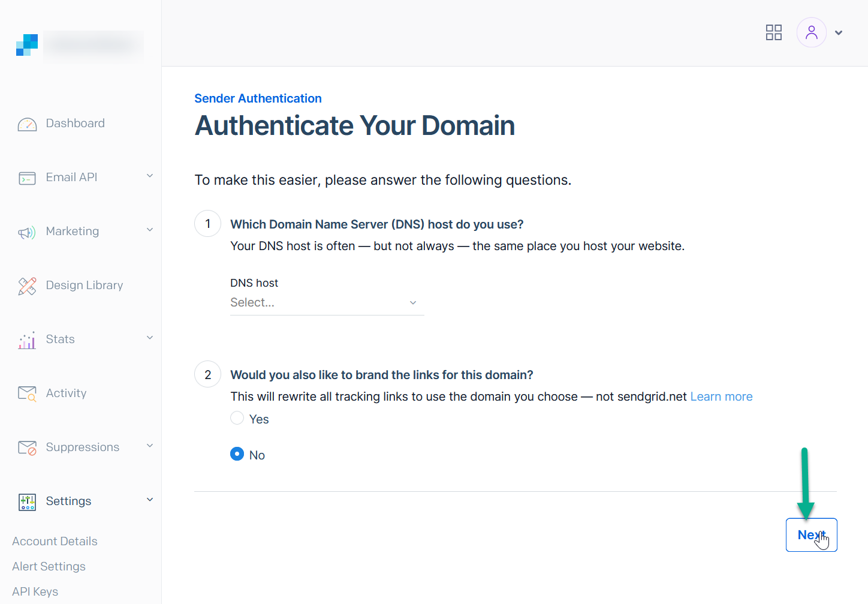Expand the Suppressions menu chevron
Image resolution: width=868 pixels, height=604 pixels.
click(150, 446)
